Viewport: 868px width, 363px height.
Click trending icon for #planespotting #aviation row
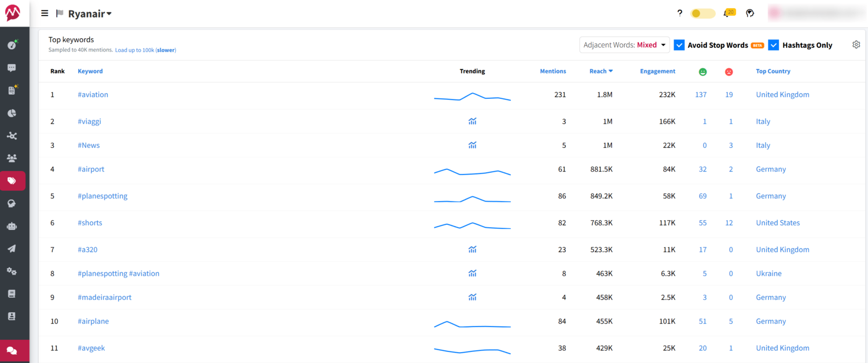click(x=472, y=273)
